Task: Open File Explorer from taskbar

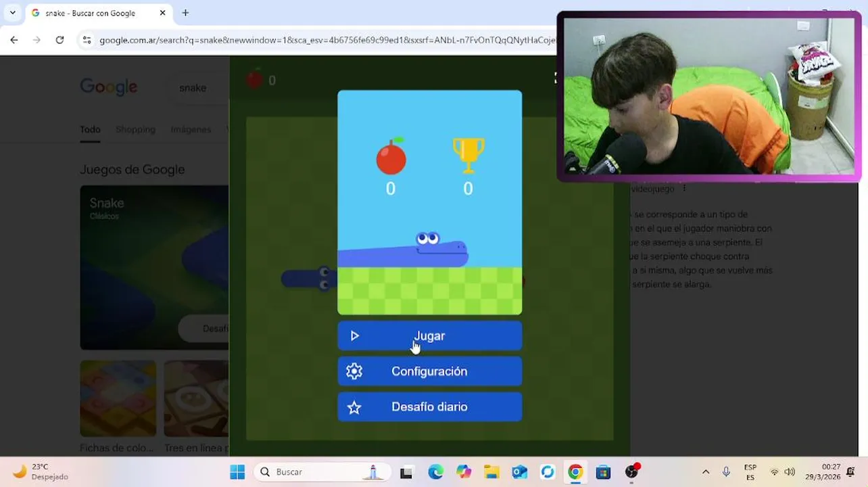Action: click(491, 472)
